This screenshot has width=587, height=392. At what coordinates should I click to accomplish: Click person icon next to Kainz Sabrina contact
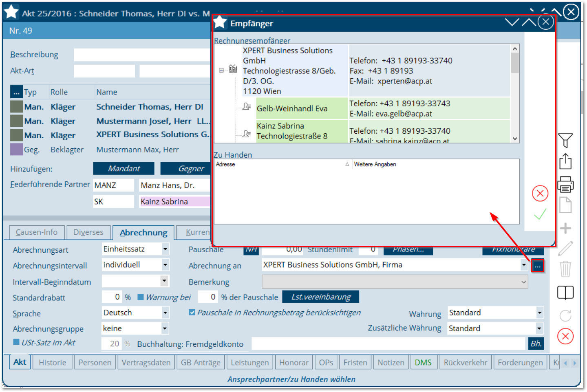coord(247,134)
